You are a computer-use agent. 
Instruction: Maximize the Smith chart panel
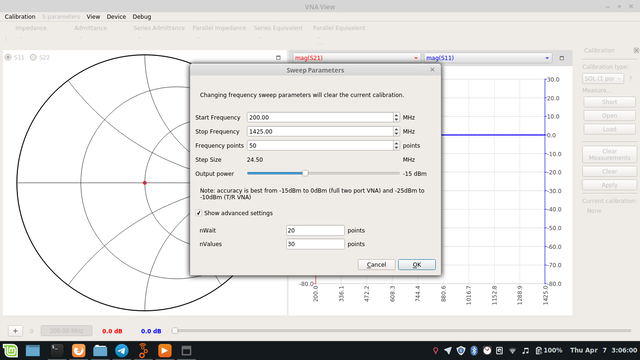[278, 58]
